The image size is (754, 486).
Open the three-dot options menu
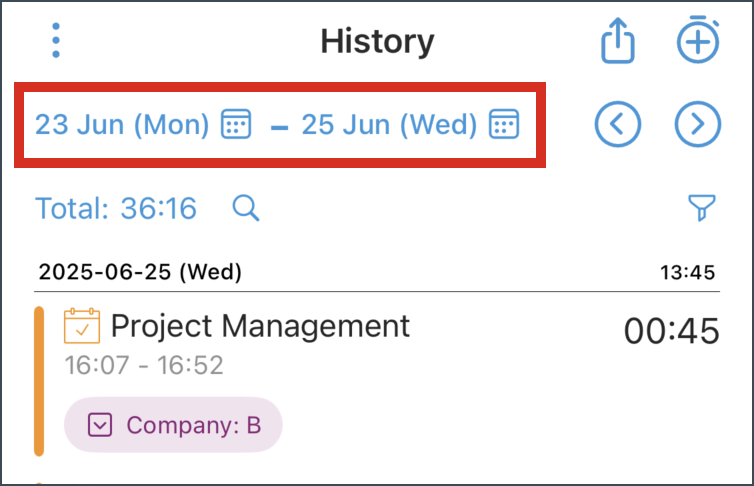[56, 40]
